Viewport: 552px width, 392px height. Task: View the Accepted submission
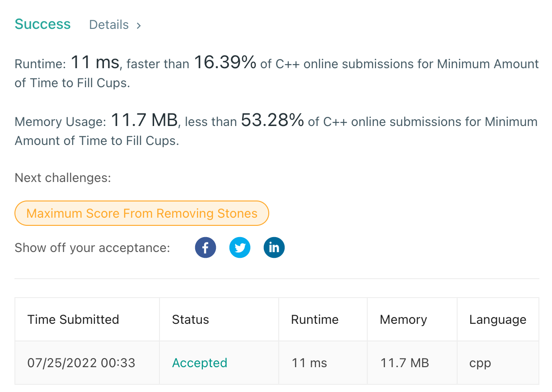click(200, 363)
